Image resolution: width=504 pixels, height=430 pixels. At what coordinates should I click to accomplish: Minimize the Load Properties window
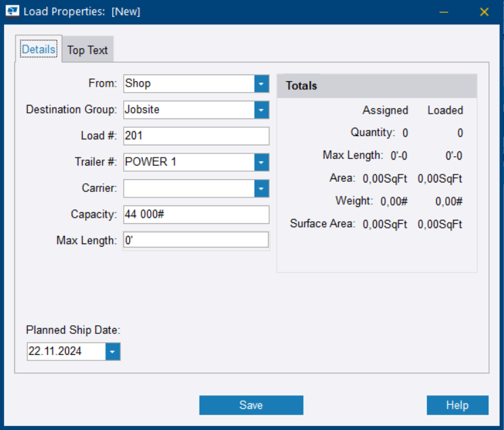coord(444,12)
